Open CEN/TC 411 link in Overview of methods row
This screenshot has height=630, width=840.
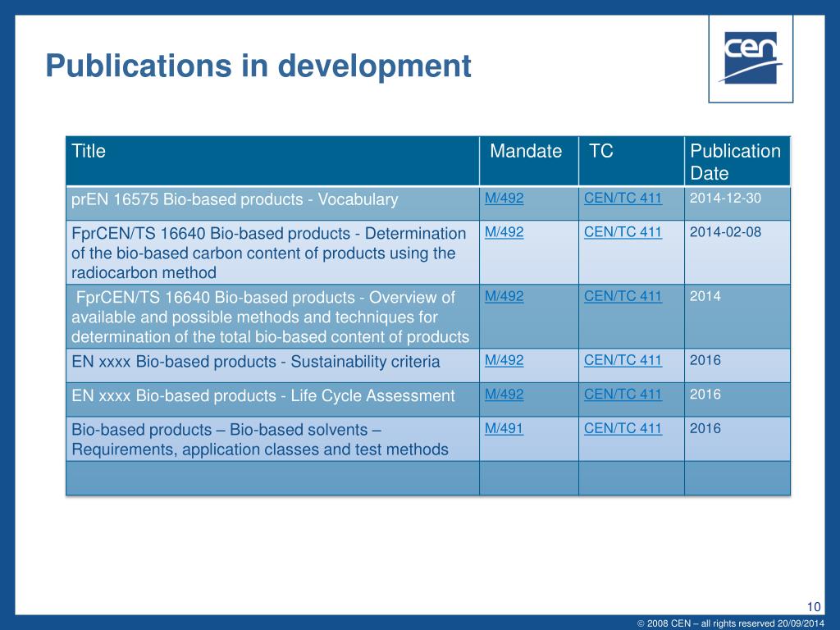point(623,296)
